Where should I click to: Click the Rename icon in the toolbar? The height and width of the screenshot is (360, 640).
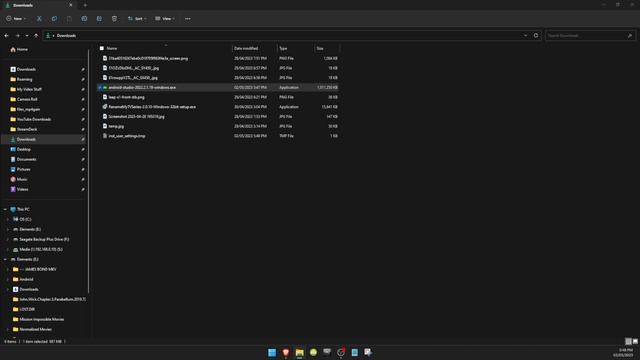[x=84, y=19]
